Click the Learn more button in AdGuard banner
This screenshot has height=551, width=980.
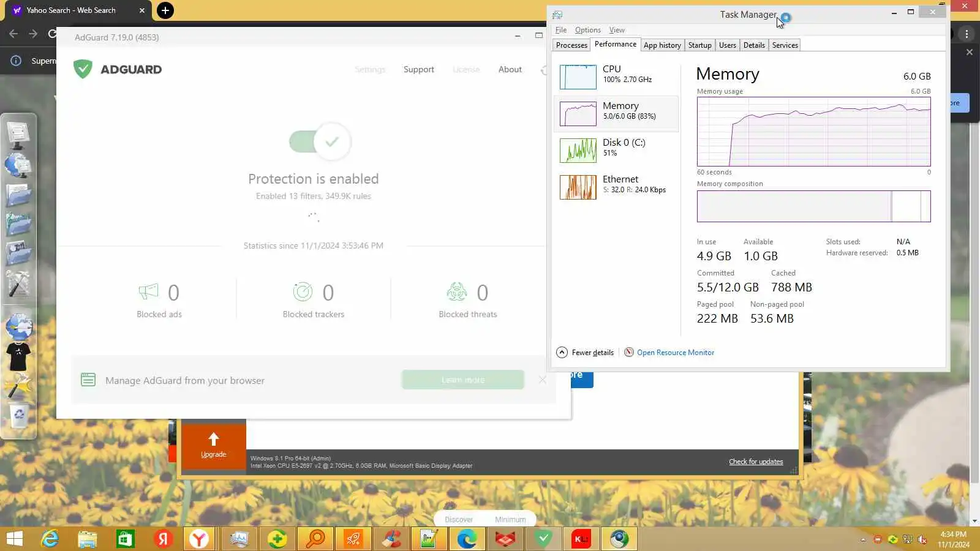pos(463,380)
